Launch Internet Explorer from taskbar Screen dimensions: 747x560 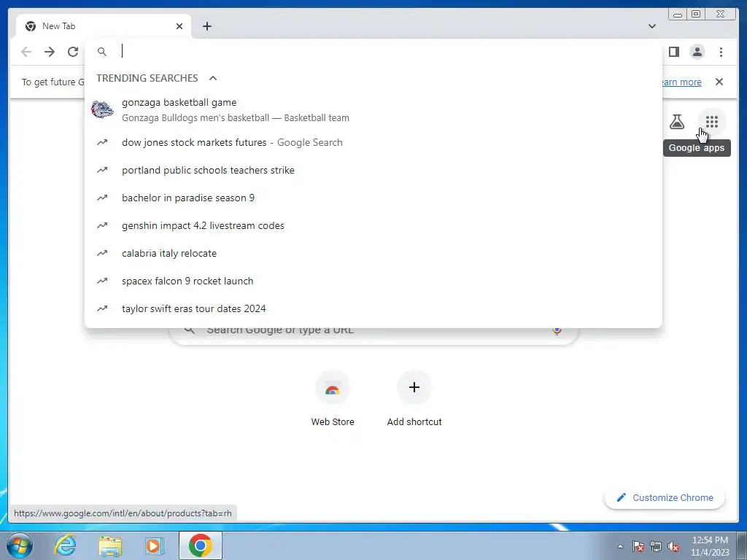[x=65, y=545]
